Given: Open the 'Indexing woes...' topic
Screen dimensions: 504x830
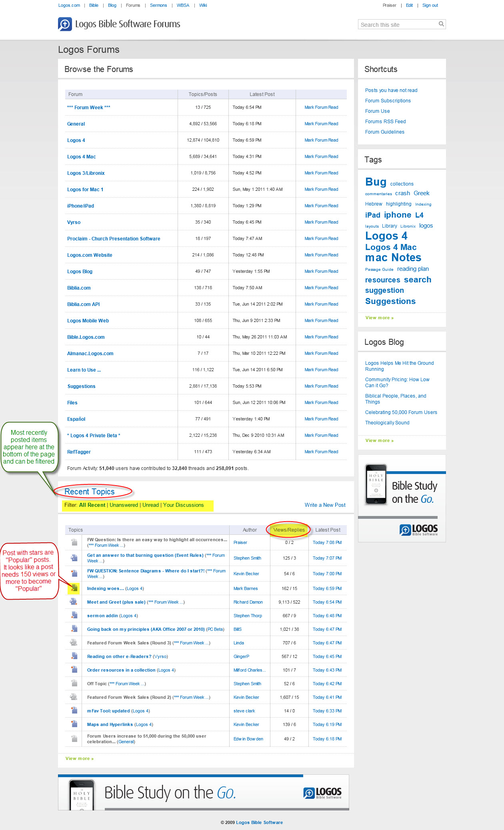Looking at the screenshot, I should (106, 588).
